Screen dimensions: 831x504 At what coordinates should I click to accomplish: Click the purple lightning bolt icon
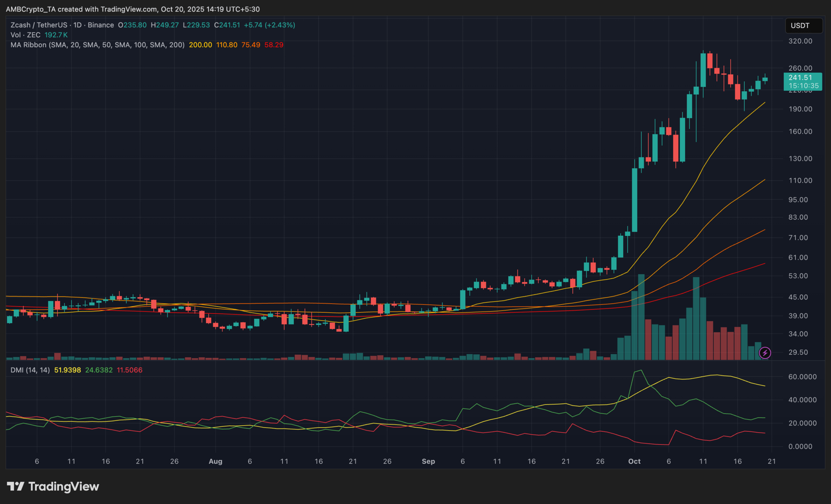(x=765, y=353)
